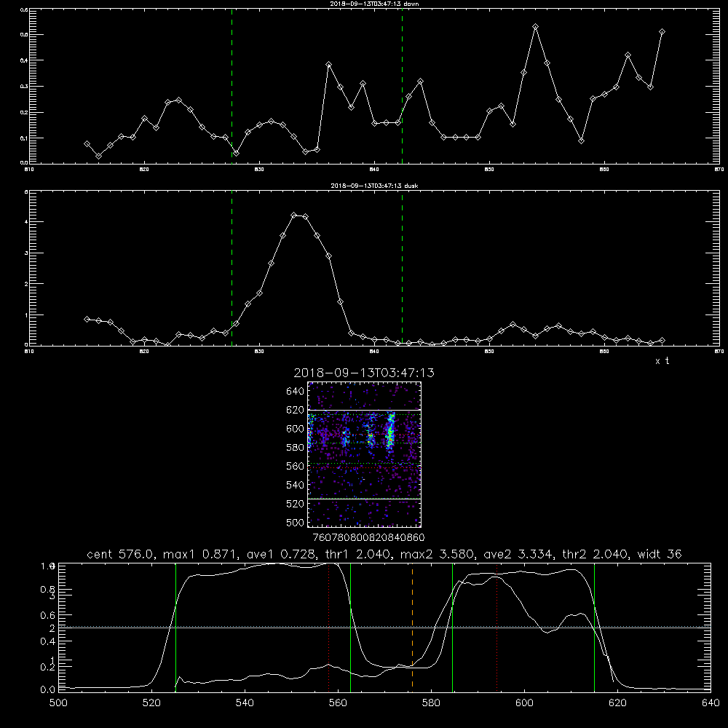Click the 'widt 36' value in bottom title
Viewport: 728px width, 728px height.
coord(660,554)
